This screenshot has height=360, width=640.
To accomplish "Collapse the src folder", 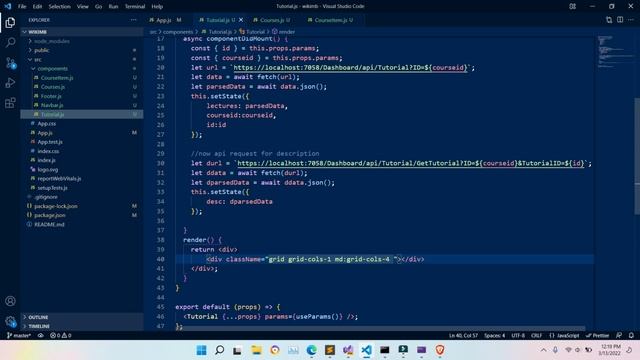I will click(82, 59).
